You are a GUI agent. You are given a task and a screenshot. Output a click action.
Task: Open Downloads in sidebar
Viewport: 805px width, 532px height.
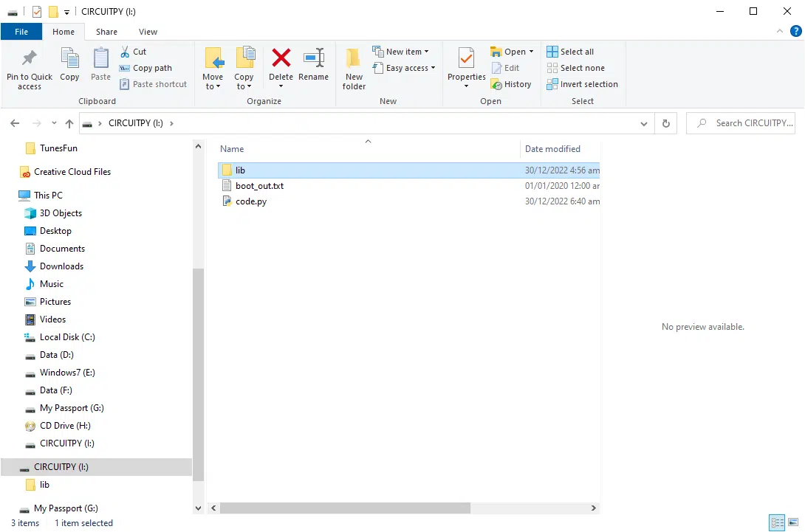click(x=61, y=266)
